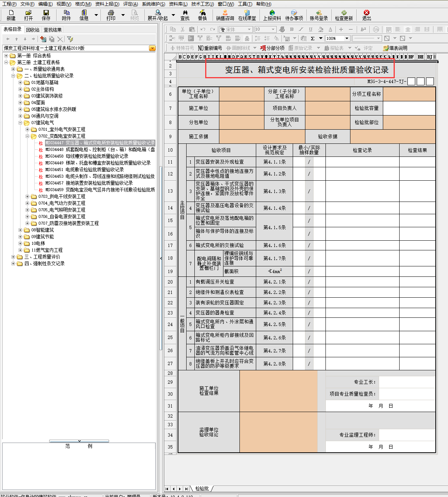This screenshot has width=448, height=497.
Task: Click the 查找 binoculars search icon
Action: point(185,15)
